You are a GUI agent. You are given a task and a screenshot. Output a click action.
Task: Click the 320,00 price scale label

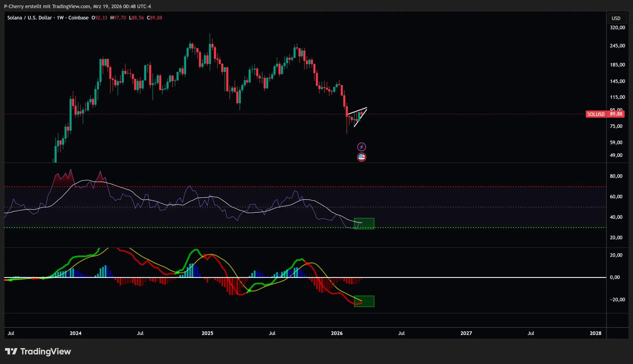617,28
